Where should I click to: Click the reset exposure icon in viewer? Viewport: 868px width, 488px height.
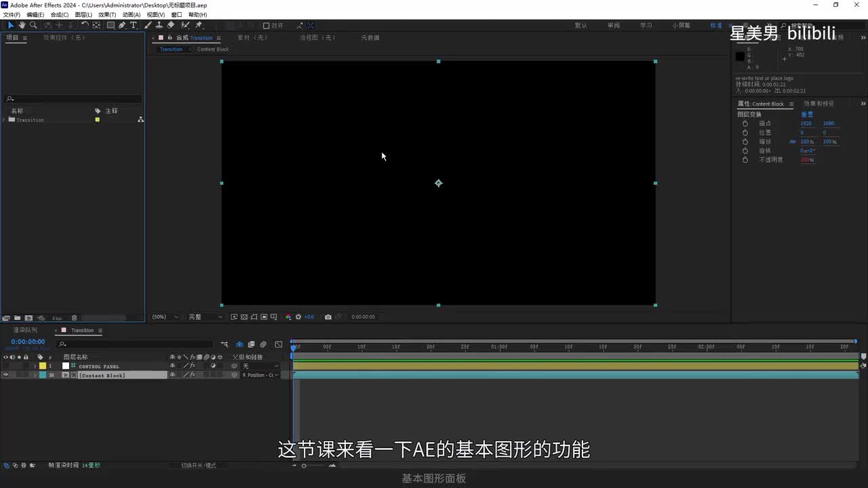click(x=298, y=317)
